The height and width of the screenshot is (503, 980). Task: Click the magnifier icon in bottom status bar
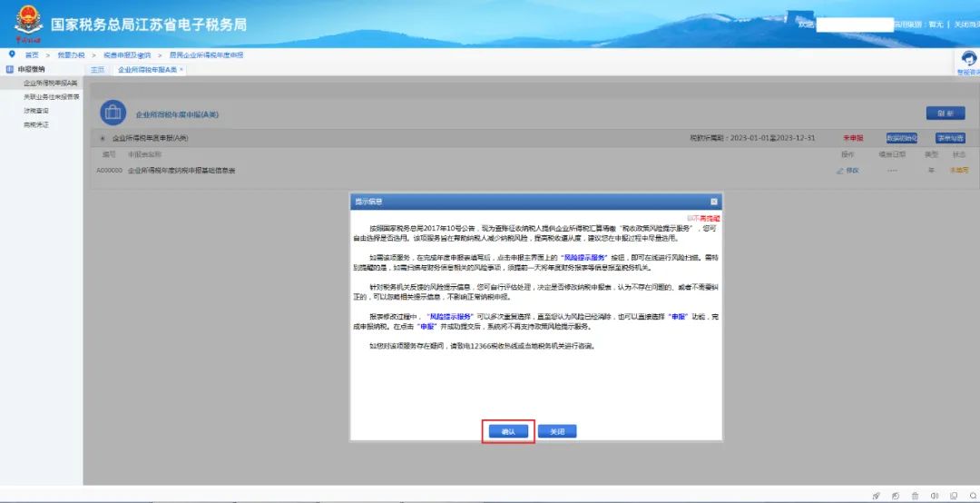(x=973, y=496)
